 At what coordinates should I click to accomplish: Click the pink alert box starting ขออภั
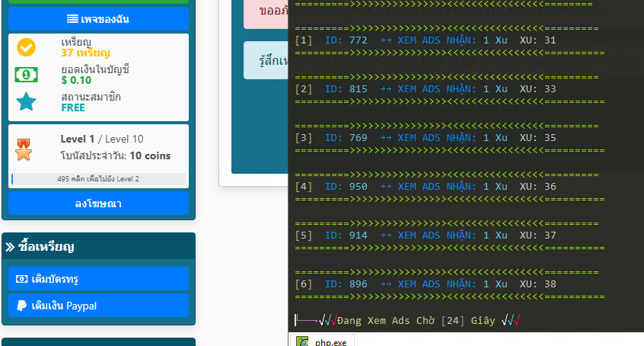click(x=266, y=14)
